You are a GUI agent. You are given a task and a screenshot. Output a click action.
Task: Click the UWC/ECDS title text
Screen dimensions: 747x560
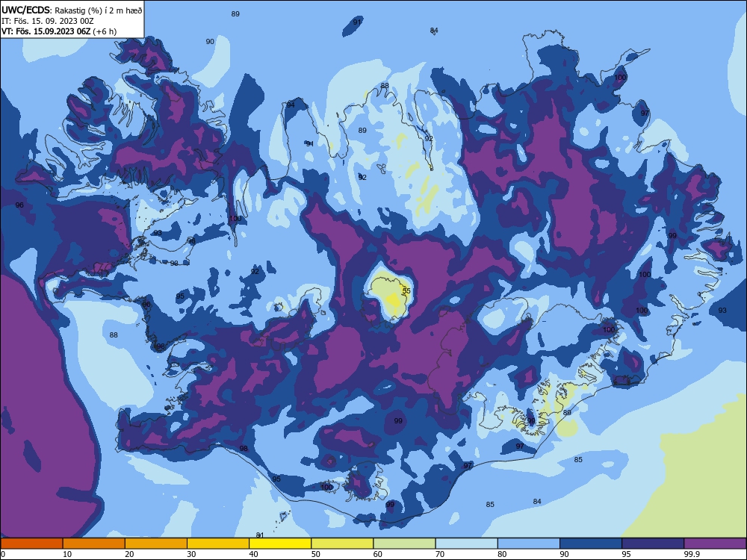pyautogui.click(x=25, y=10)
